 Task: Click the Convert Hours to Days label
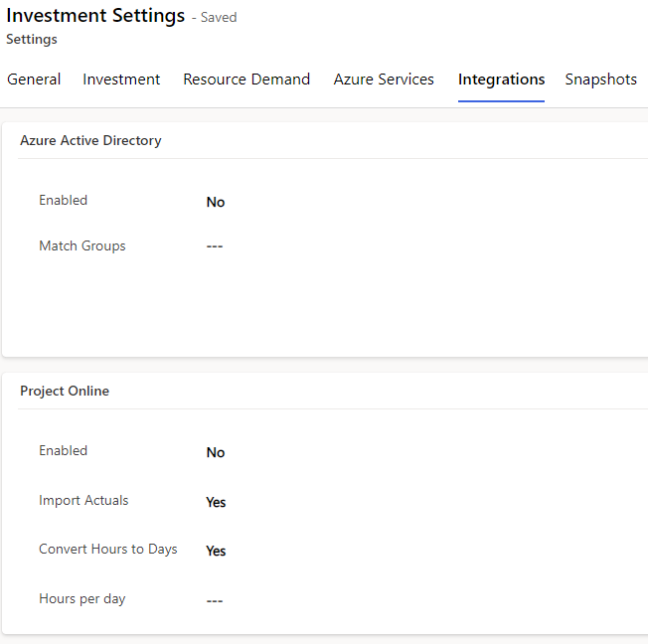tap(108, 549)
